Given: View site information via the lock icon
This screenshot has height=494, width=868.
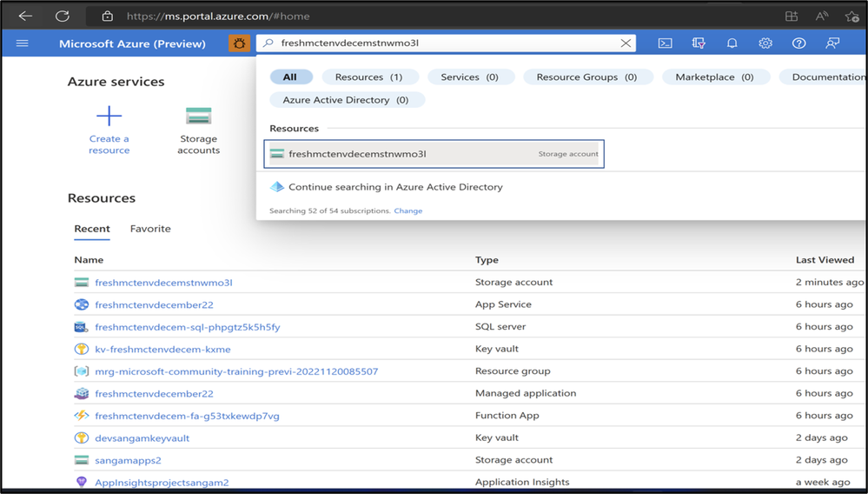Looking at the screenshot, I should tap(108, 16).
